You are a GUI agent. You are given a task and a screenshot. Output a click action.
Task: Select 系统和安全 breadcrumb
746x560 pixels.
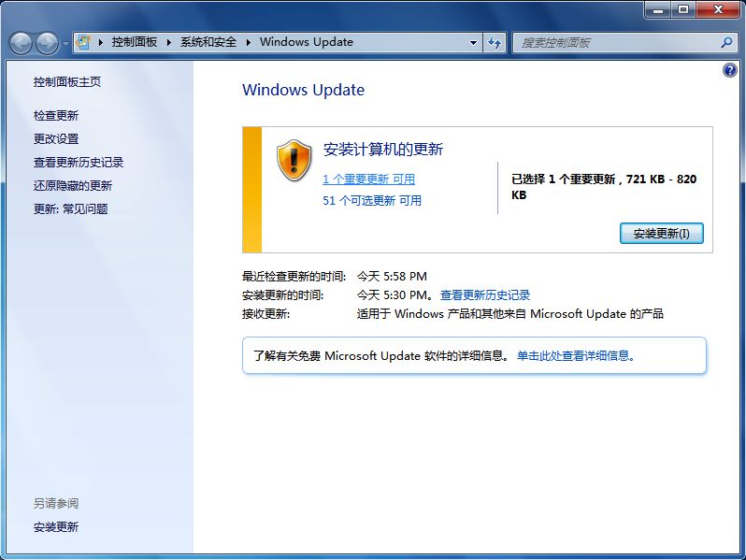coord(208,42)
